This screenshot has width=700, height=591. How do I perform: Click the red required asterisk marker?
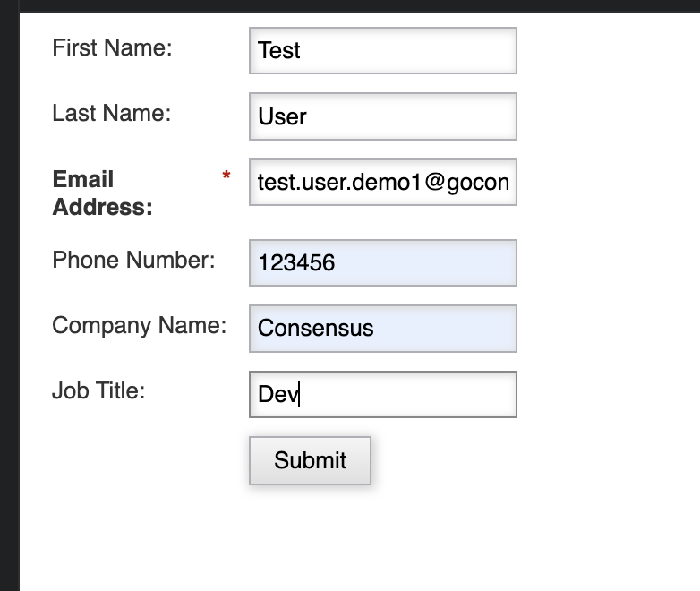[x=226, y=176]
